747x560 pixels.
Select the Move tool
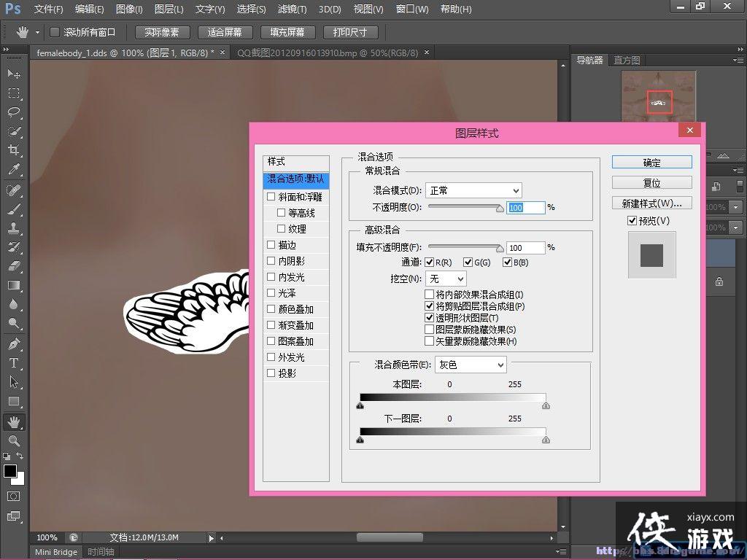point(14,74)
